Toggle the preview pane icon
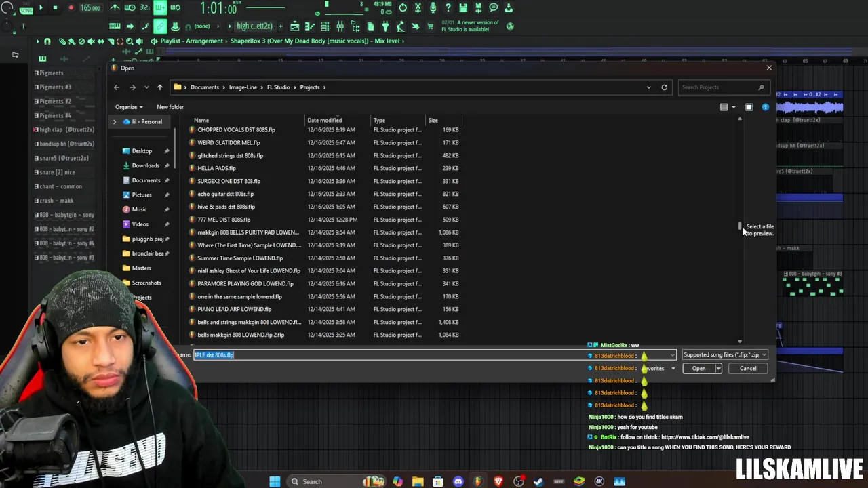The width and height of the screenshot is (868, 488). [749, 107]
